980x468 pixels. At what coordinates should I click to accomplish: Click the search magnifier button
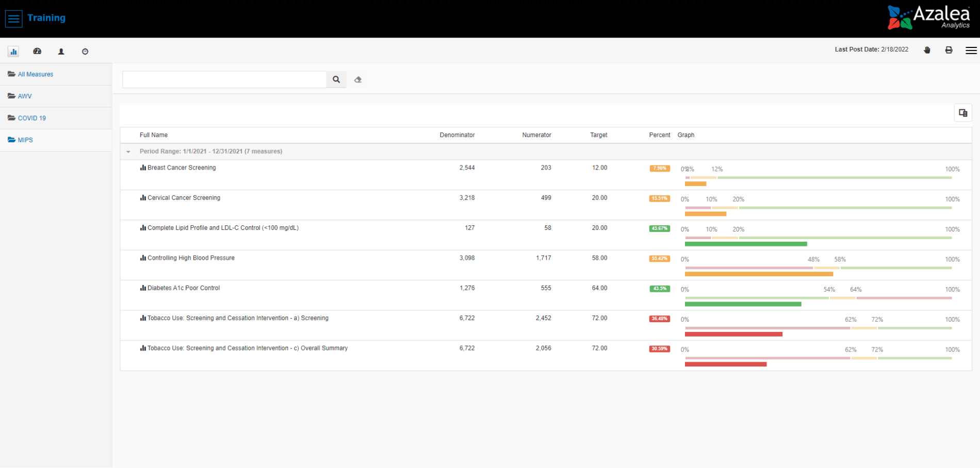click(x=336, y=79)
